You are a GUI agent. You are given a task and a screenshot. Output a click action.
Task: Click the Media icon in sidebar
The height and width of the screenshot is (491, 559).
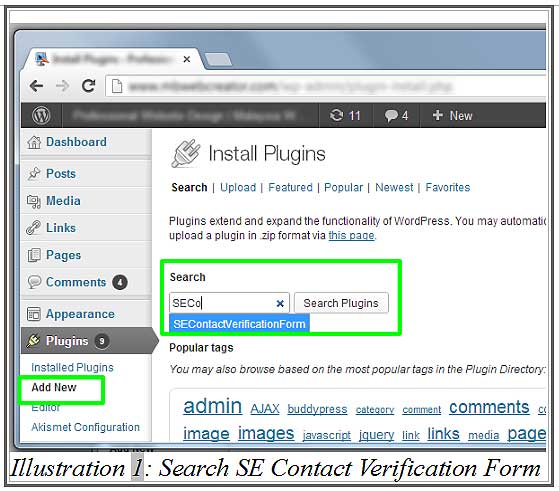pyautogui.click(x=34, y=201)
